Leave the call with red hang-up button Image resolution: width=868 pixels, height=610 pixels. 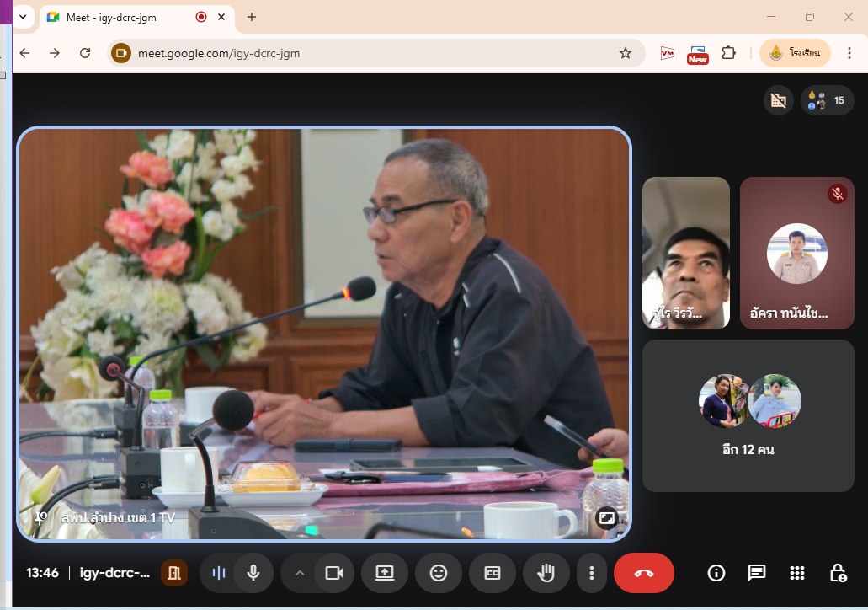click(x=644, y=573)
